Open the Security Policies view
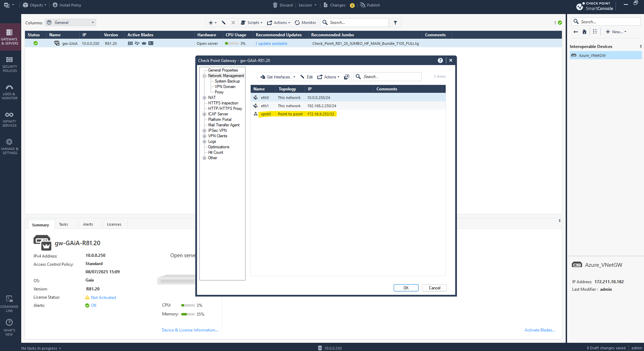Screen dimensions: 644x351 tap(10, 64)
